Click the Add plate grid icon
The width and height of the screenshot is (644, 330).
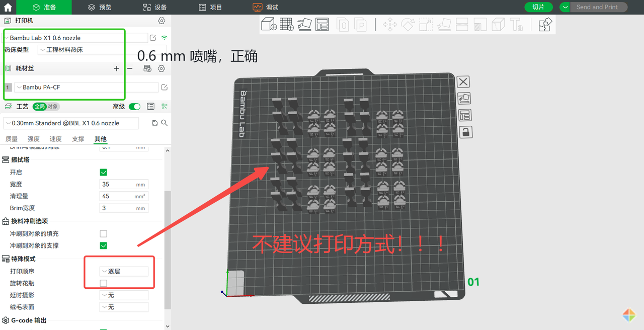pyautogui.click(x=287, y=24)
